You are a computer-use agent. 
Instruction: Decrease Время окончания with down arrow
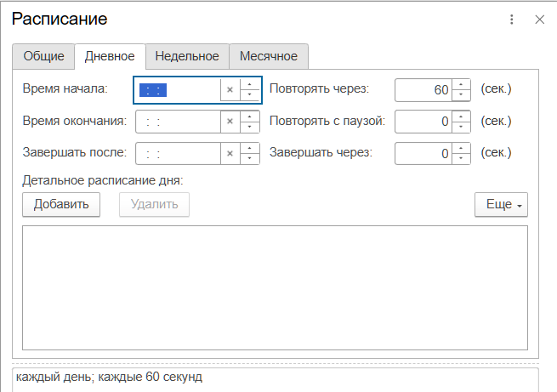coord(250,127)
